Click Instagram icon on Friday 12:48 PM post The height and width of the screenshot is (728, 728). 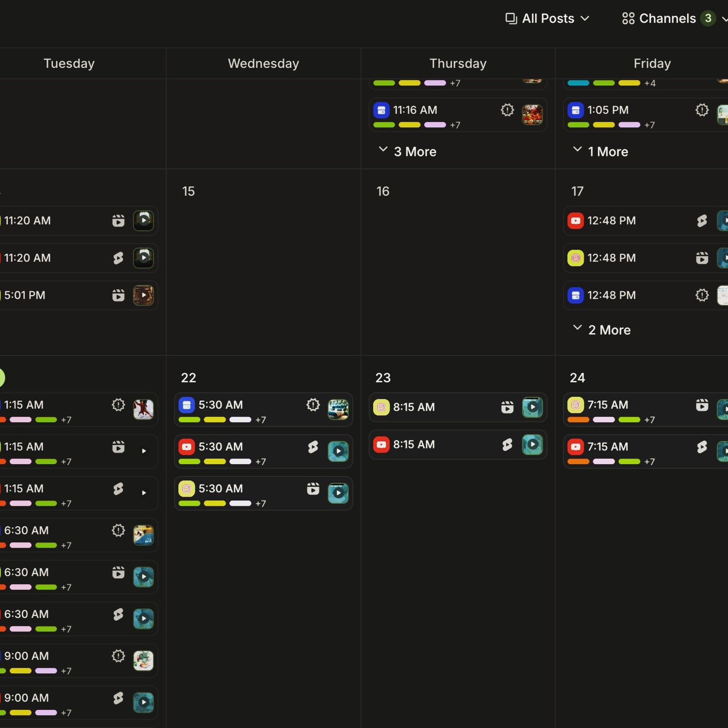pyautogui.click(x=575, y=258)
